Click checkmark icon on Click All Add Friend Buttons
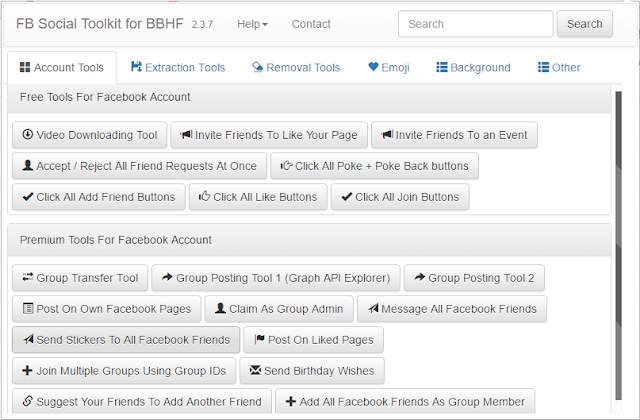640x420 pixels. pos(27,197)
